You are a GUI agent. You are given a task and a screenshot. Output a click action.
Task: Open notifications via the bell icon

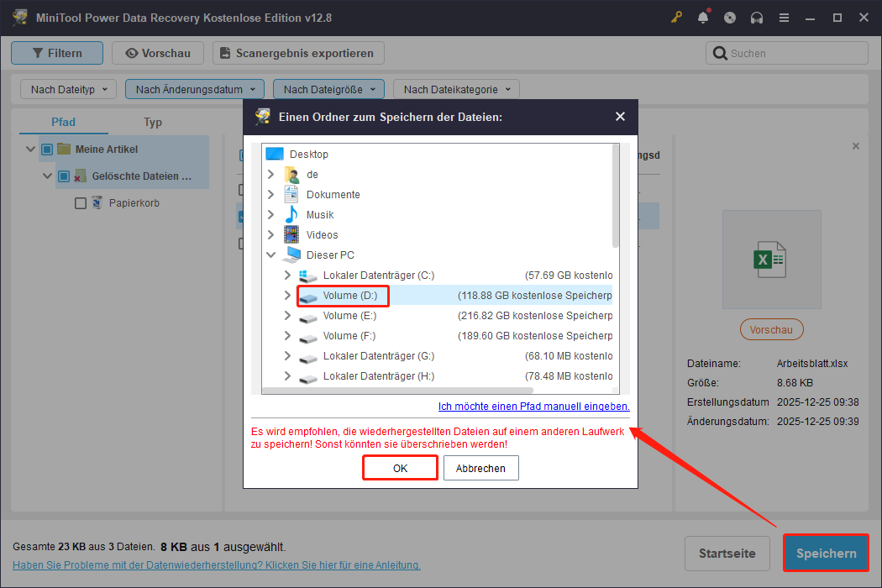click(703, 17)
